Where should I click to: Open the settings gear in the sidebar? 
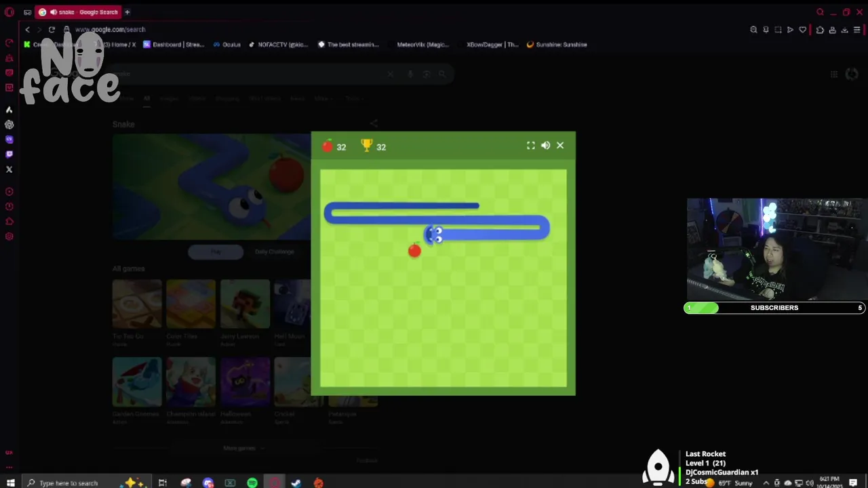(9, 237)
